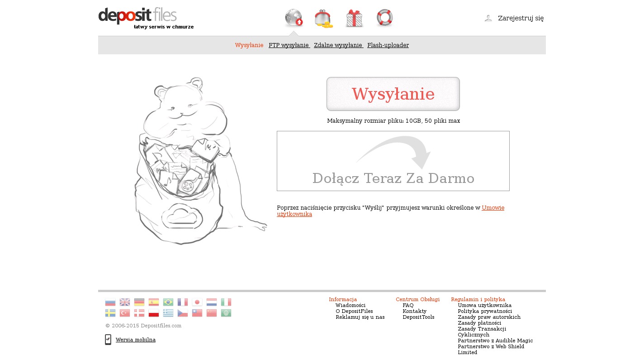Click the Informacja footer heading
The width and height of the screenshot is (644, 360).
[x=343, y=299]
